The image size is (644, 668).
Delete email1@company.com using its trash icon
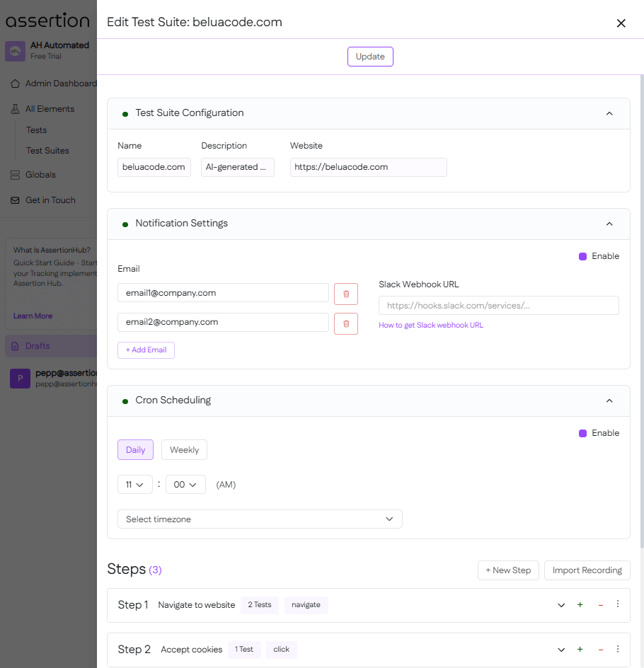pos(346,294)
